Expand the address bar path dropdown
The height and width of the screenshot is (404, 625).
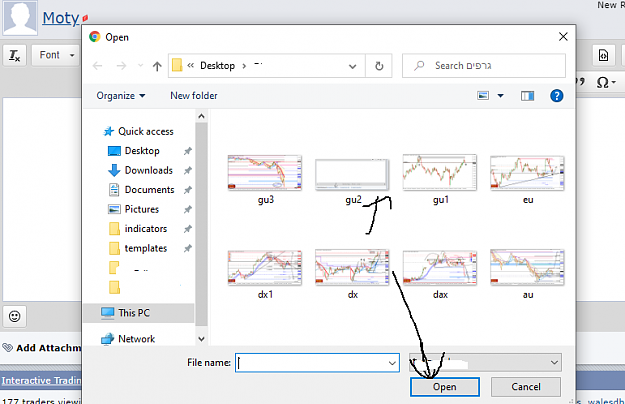tap(352, 66)
